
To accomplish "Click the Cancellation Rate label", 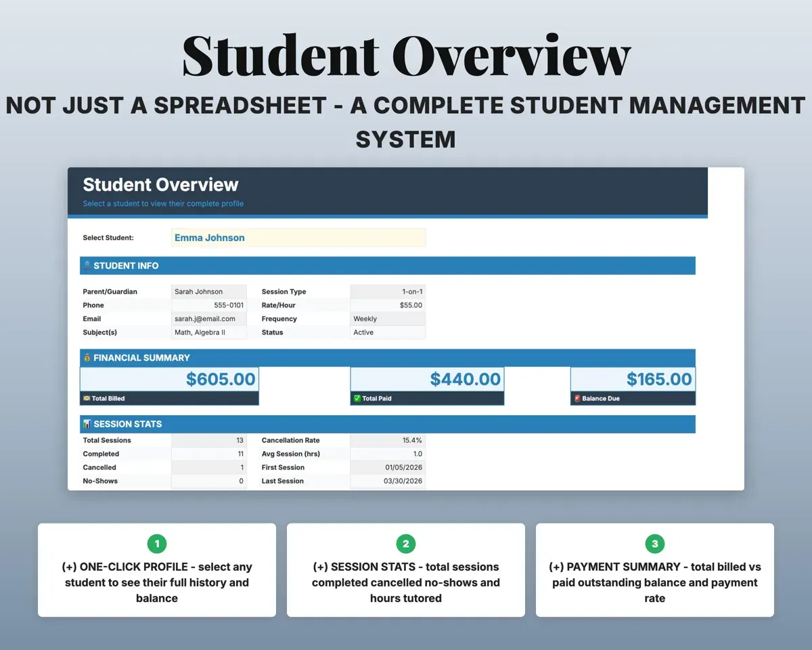I will pyautogui.click(x=290, y=440).
